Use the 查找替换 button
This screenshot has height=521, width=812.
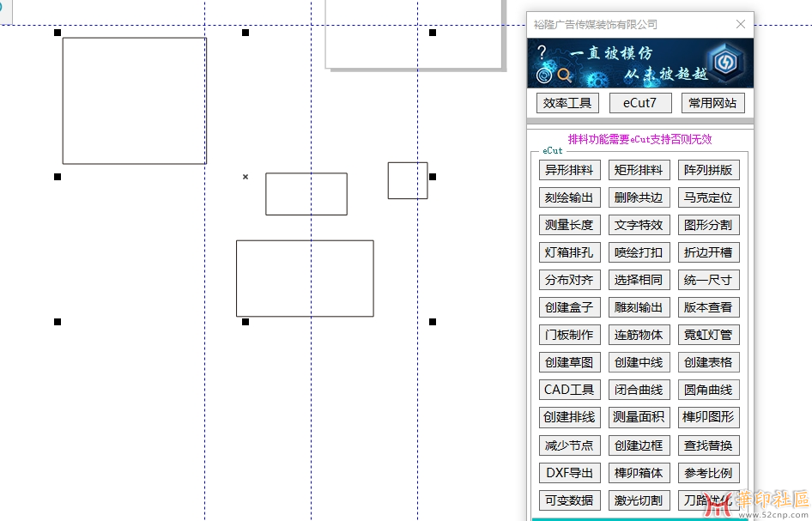pyautogui.click(x=708, y=445)
